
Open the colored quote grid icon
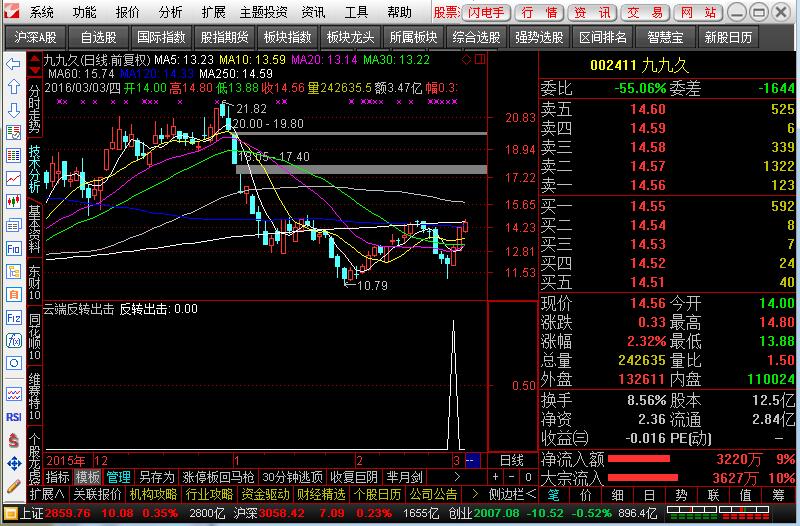tap(13, 155)
